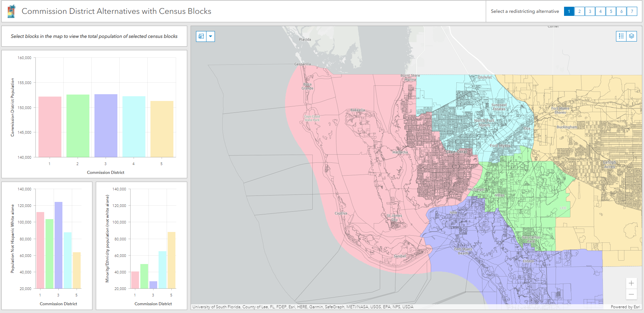Image resolution: width=644 pixels, height=313 pixels.
Task: Click the purple District 3 population bar
Action: coord(106,126)
